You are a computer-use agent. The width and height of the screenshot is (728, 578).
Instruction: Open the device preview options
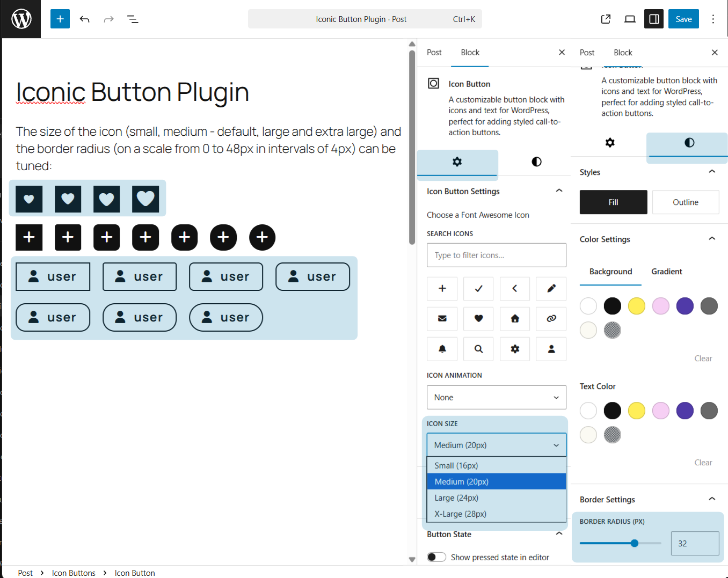630,19
